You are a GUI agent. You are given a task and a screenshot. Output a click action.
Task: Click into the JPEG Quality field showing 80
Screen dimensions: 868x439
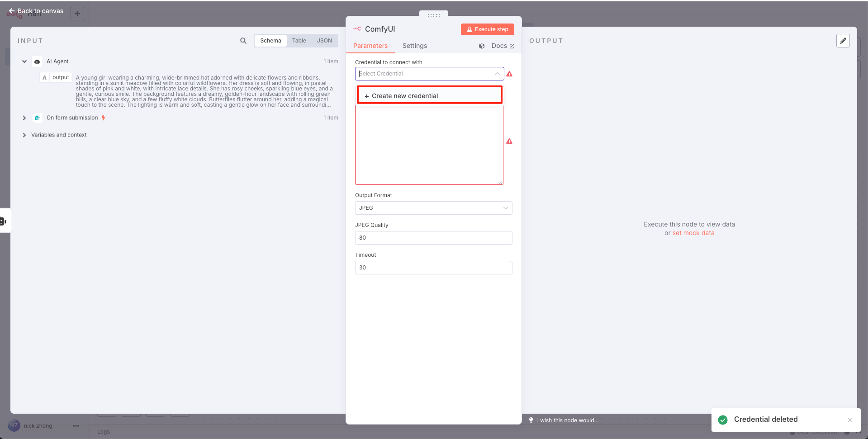tap(433, 238)
